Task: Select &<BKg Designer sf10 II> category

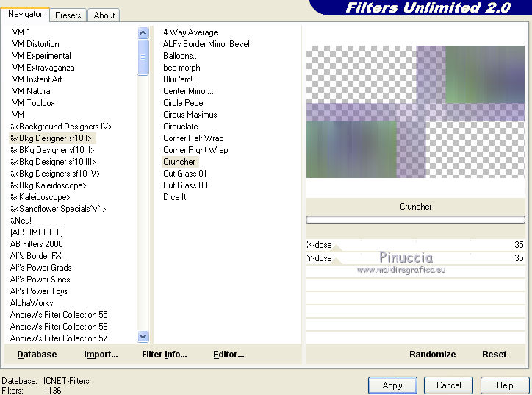Action: pyautogui.click(x=52, y=150)
